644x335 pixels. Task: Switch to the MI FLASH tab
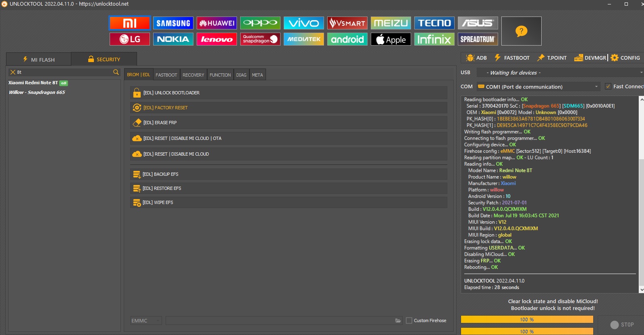click(39, 59)
